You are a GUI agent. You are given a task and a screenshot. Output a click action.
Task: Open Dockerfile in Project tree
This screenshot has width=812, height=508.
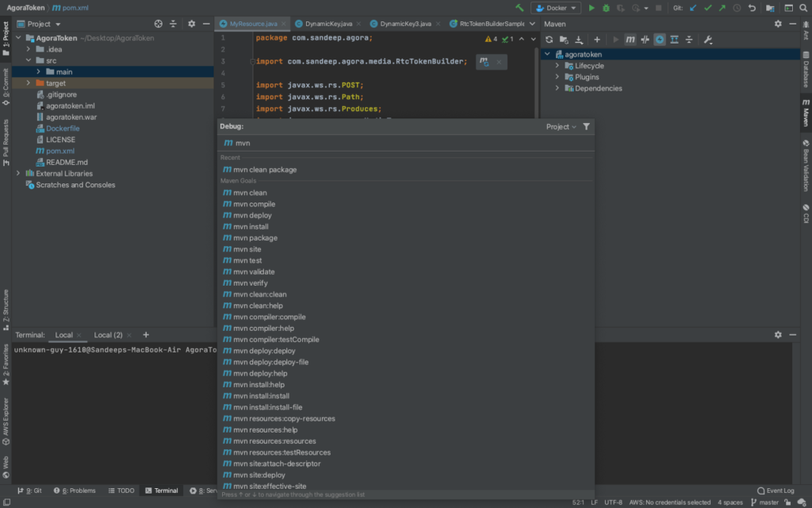63,128
